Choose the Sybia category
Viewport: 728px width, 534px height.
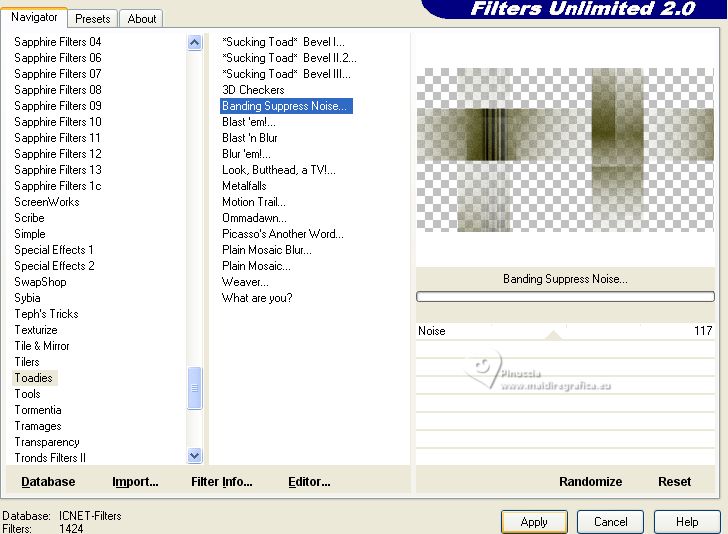coord(27,298)
